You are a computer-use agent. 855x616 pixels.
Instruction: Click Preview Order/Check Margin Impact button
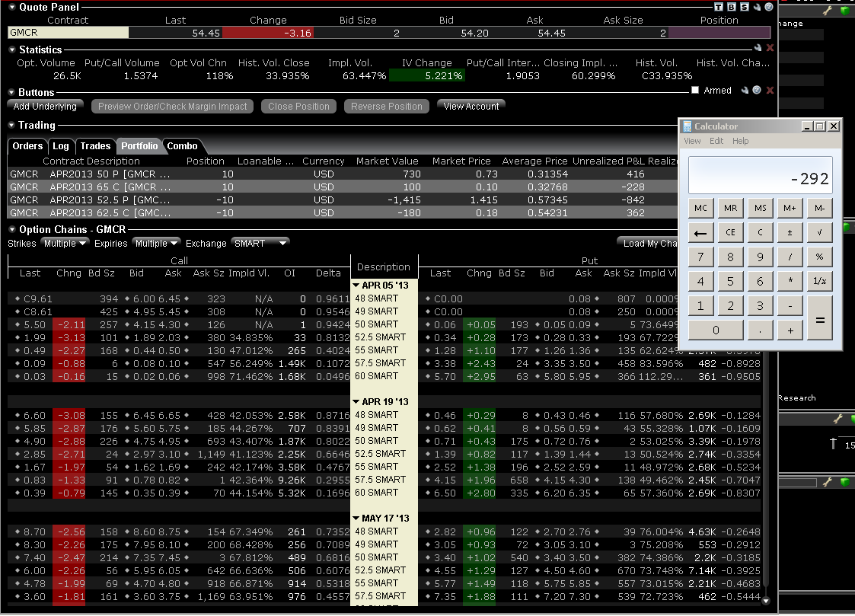tap(172, 107)
